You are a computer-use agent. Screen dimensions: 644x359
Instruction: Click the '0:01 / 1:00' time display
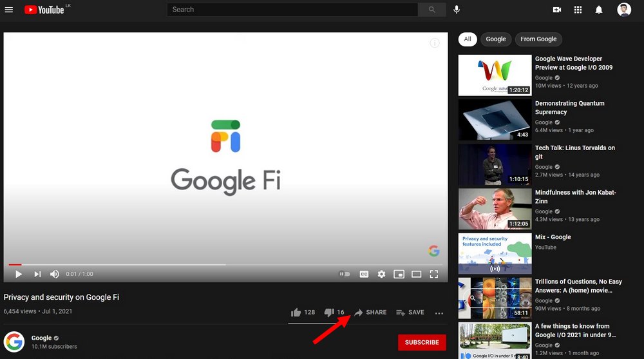(x=79, y=274)
